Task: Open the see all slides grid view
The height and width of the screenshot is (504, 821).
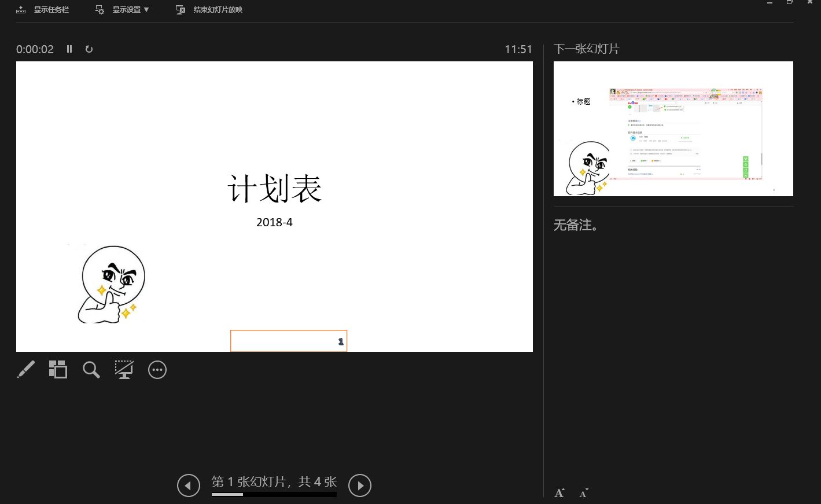Action: coord(58,369)
